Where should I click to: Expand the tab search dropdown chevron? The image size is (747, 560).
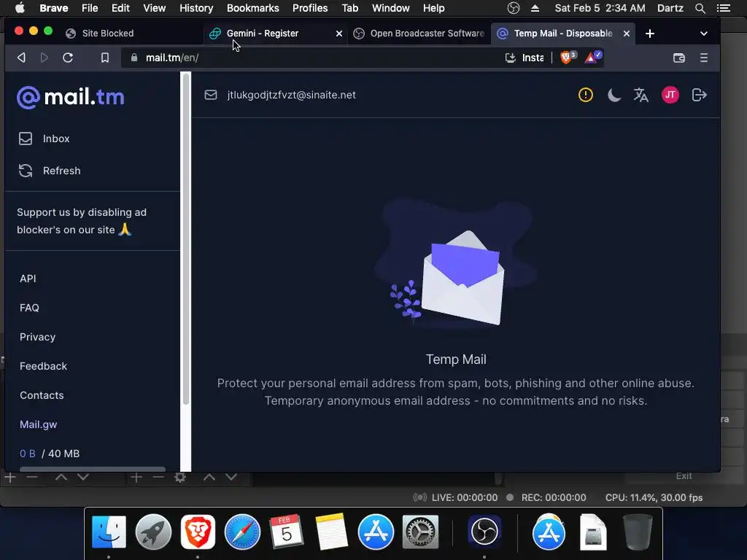point(704,34)
